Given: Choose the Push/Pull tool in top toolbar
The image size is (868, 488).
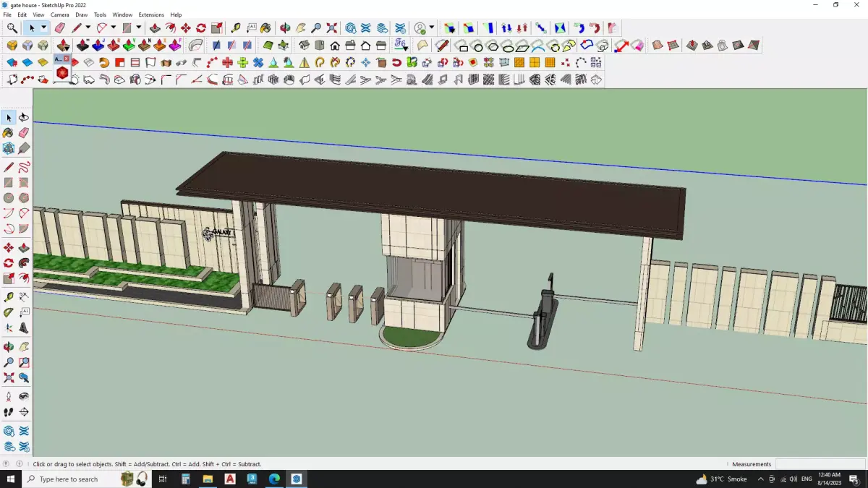Looking at the screenshot, I should pos(155,28).
